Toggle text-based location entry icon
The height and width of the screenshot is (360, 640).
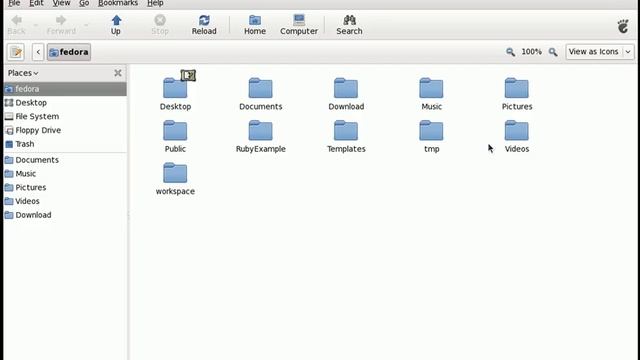tap(16, 52)
